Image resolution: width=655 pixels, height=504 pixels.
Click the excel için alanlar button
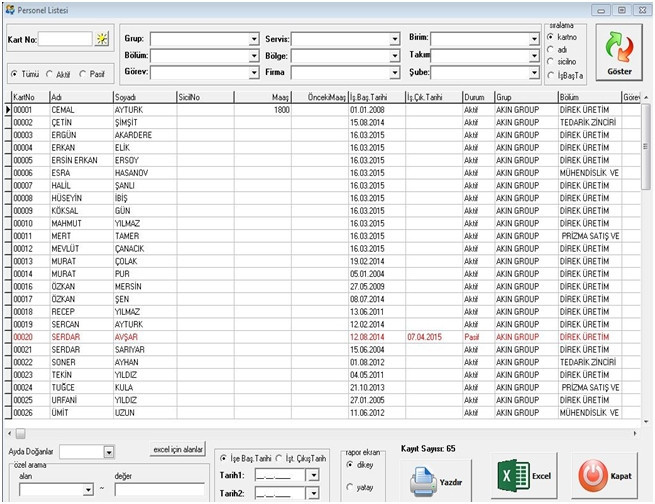point(178,450)
